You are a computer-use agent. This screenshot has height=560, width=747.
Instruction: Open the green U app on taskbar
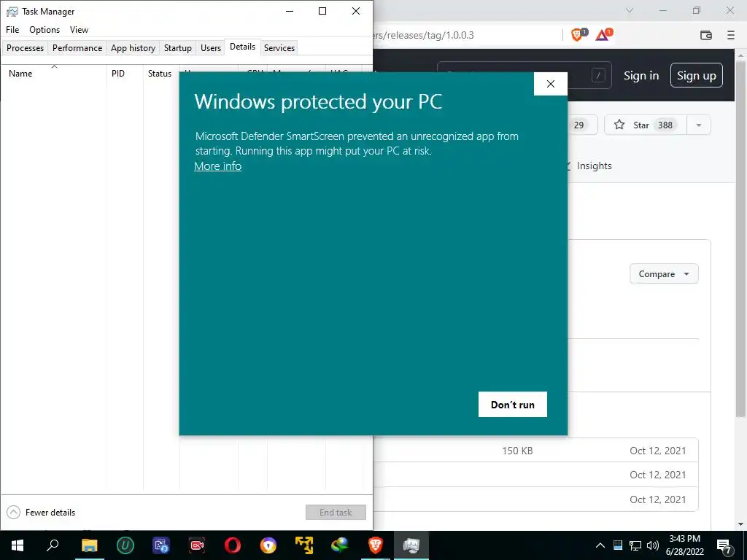pyautogui.click(x=125, y=545)
